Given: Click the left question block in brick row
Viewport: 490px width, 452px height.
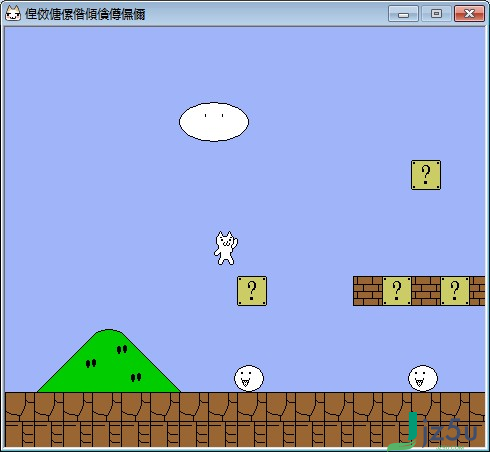Looking at the screenshot, I should [x=397, y=291].
